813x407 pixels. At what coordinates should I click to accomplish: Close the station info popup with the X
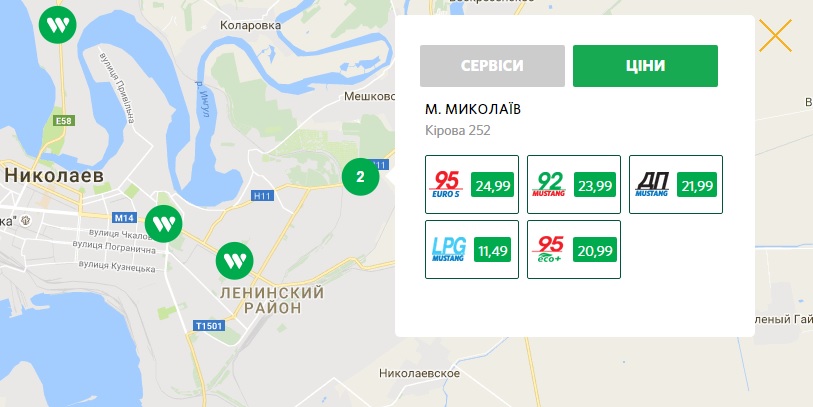click(775, 35)
